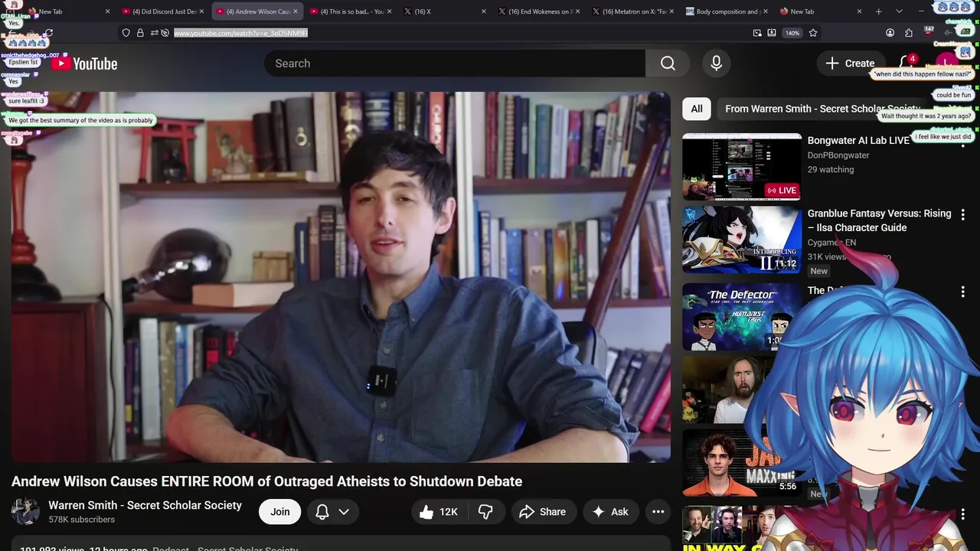Viewport: 980px width, 551px height.
Task: Open options for Bongwater AI Lab LIVE video
Action: click(963, 142)
